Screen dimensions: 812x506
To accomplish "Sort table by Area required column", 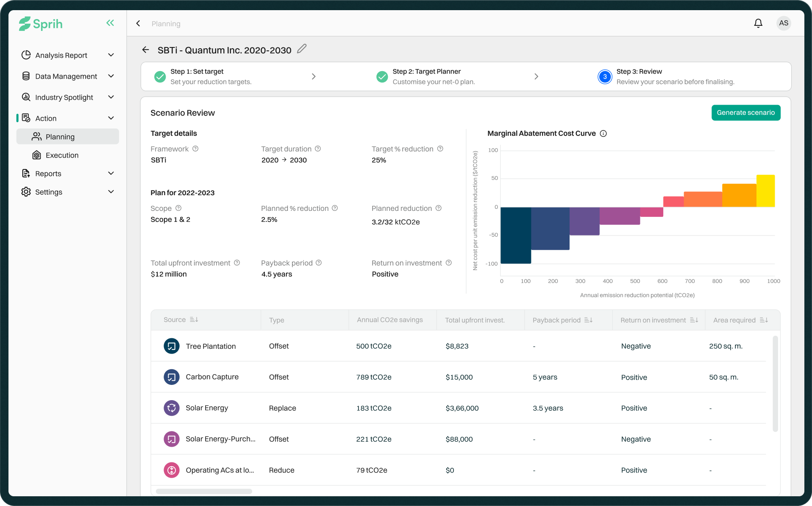I will pos(764,320).
